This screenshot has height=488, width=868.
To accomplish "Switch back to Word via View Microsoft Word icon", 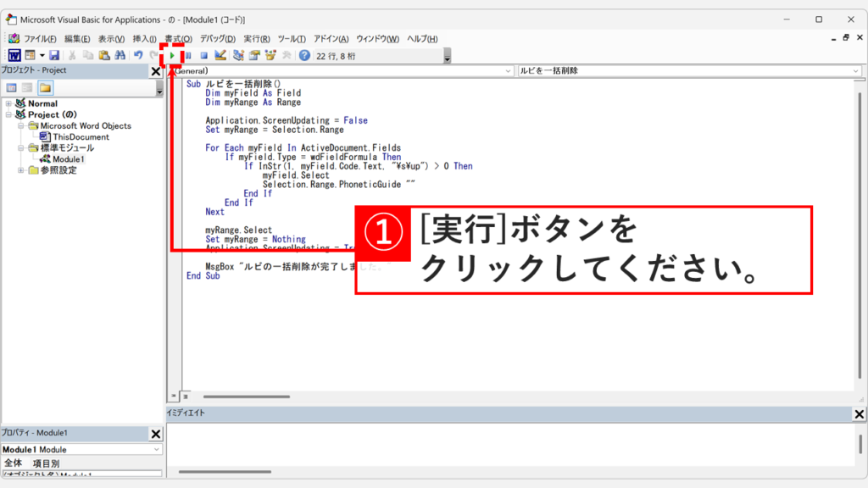I will point(14,55).
